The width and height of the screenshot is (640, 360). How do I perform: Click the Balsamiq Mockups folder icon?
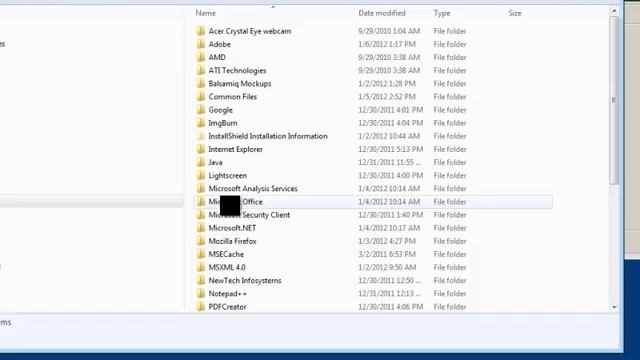pyautogui.click(x=200, y=83)
